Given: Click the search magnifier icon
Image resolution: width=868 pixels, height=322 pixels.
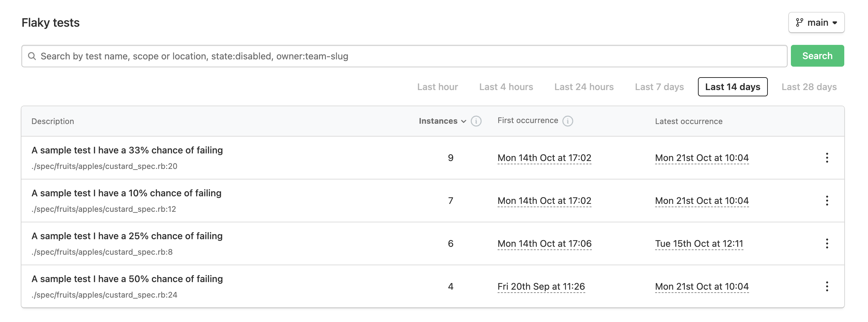Looking at the screenshot, I should (x=32, y=56).
